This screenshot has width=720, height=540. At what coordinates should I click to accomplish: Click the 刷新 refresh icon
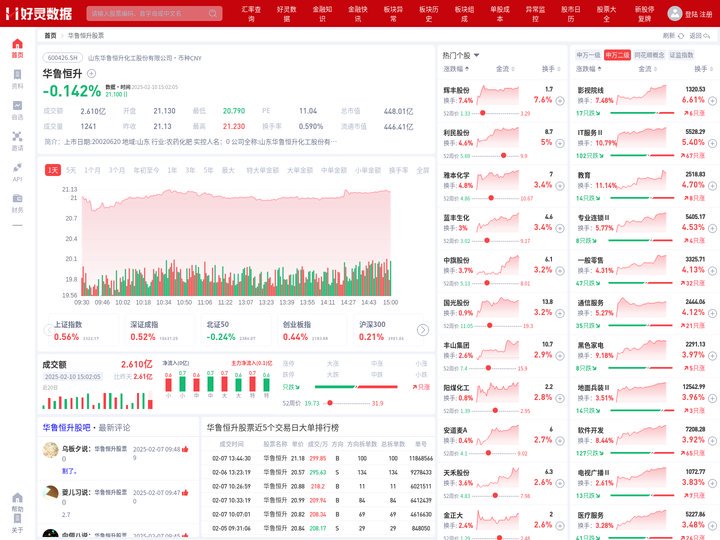tap(681, 36)
